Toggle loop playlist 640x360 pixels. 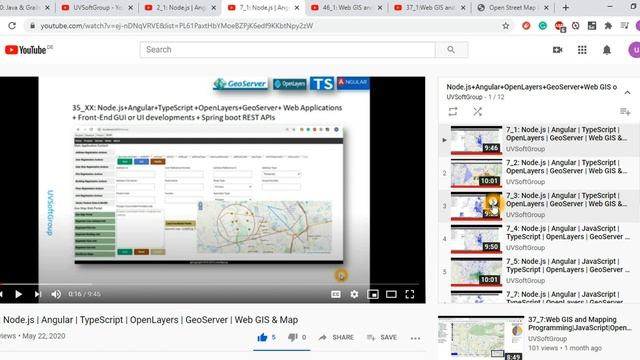pos(453,111)
